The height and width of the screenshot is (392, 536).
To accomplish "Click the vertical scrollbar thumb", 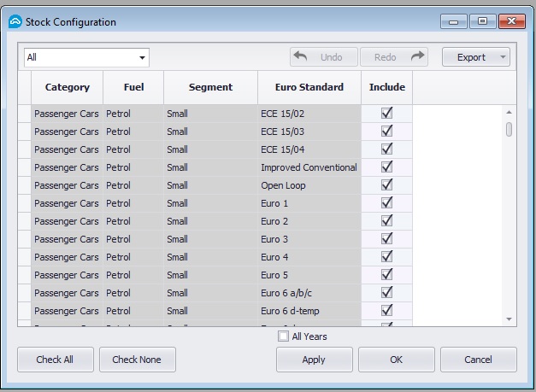I will [x=509, y=129].
